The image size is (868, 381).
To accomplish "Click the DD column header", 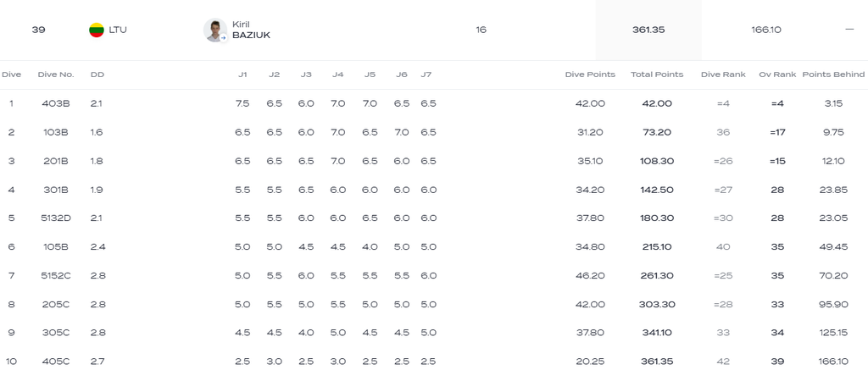I will point(97,75).
